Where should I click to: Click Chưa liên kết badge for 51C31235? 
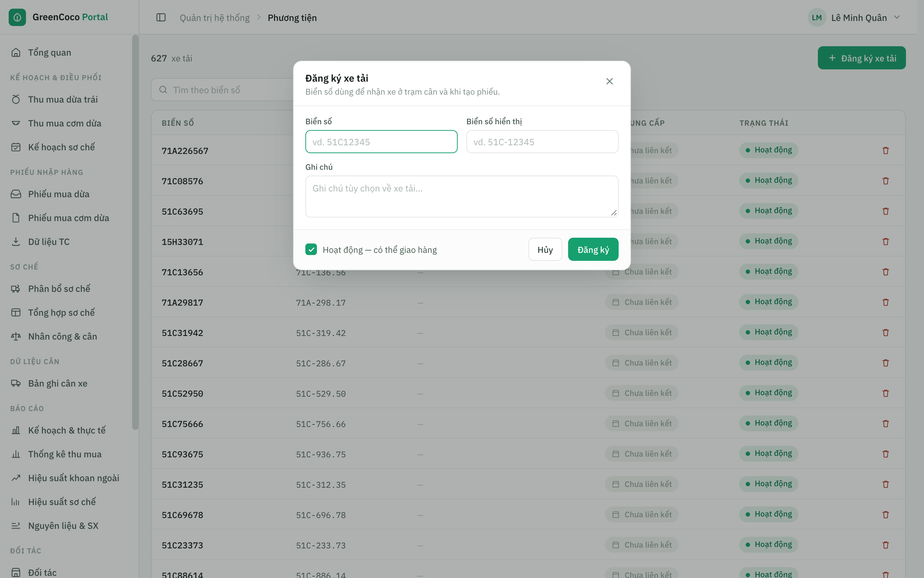[641, 484]
